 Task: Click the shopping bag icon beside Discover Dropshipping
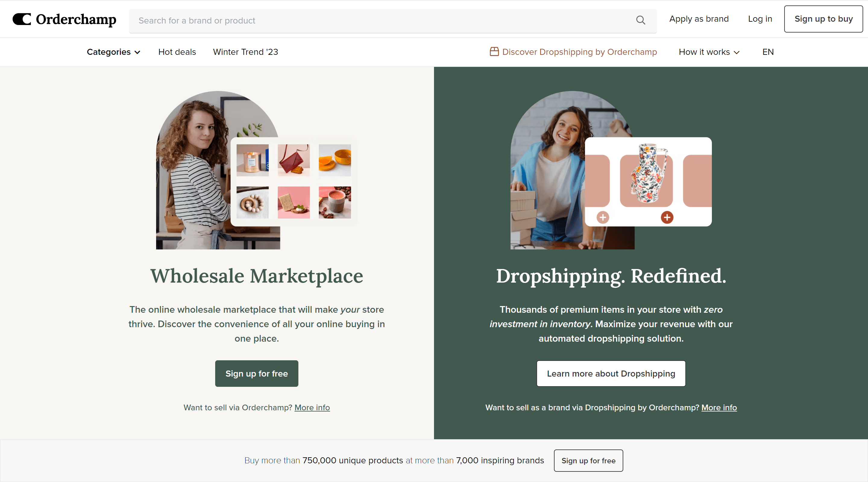[494, 52]
